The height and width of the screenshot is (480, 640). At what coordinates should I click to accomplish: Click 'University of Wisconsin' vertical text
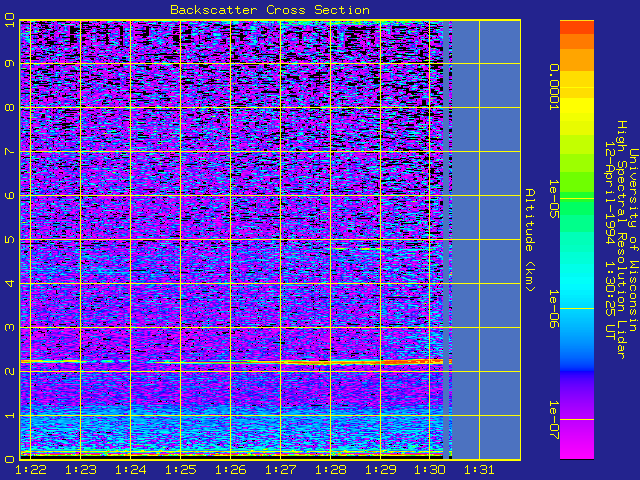tap(633, 240)
